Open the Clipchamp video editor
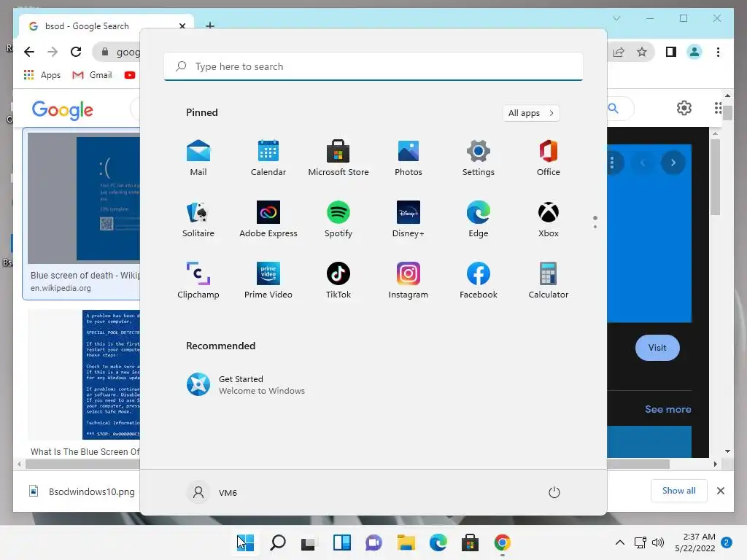747x560 pixels. point(198,281)
